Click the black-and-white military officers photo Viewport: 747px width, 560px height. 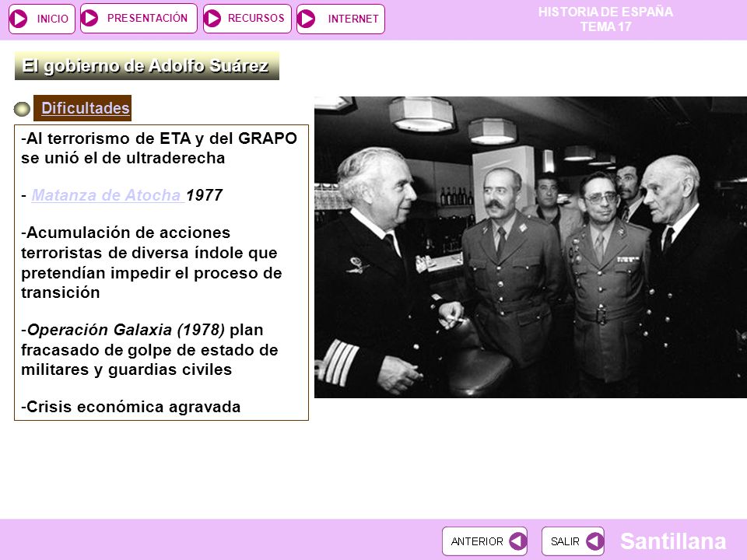click(x=530, y=247)
